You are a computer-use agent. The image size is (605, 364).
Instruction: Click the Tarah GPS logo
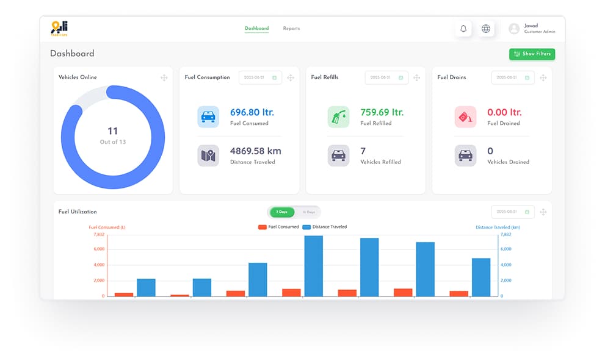coord(59,27)
